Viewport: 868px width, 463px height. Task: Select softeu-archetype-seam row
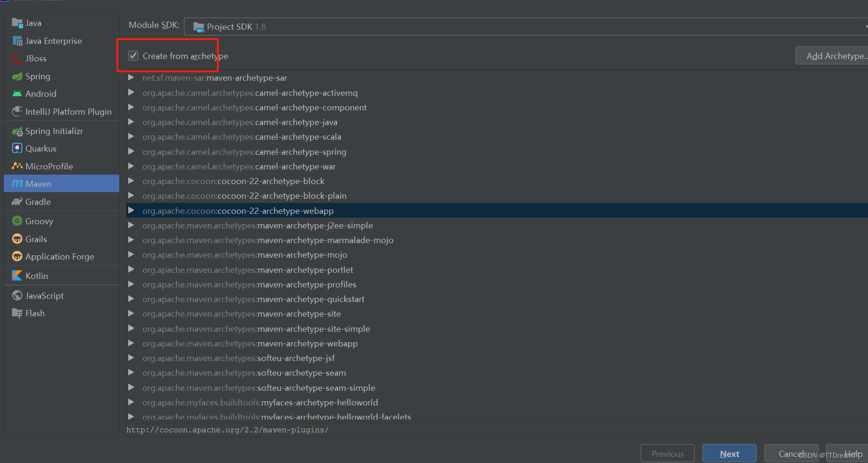coord(497,372)
